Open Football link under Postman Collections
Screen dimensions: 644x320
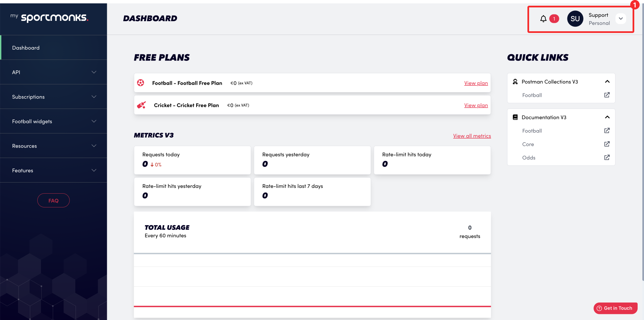pyautogui.click(x=532, y=95)
